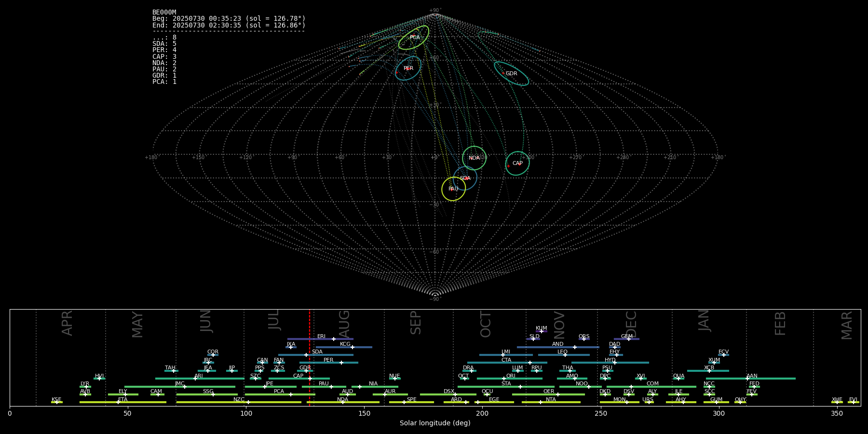Click the ECV shower marker in timeline
This screenshot has width=868, height=434.
pyautogui.click(x=723, y=355)
